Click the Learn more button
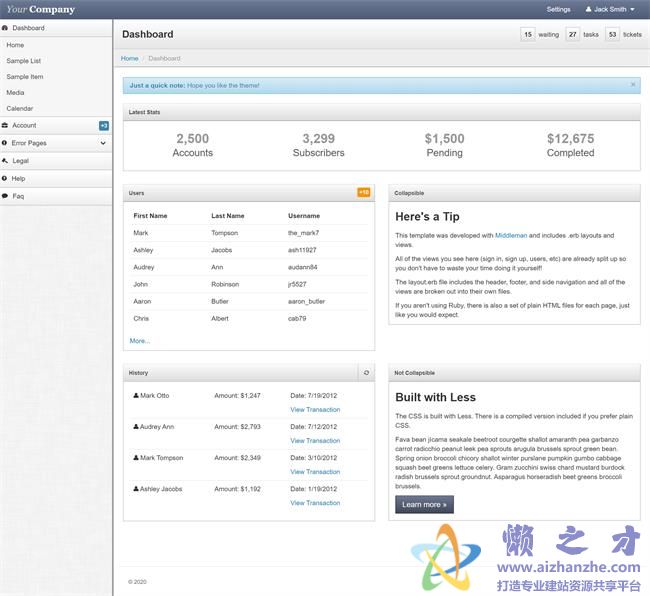Screen dimensions: 650x596 [x=424, y=505]
